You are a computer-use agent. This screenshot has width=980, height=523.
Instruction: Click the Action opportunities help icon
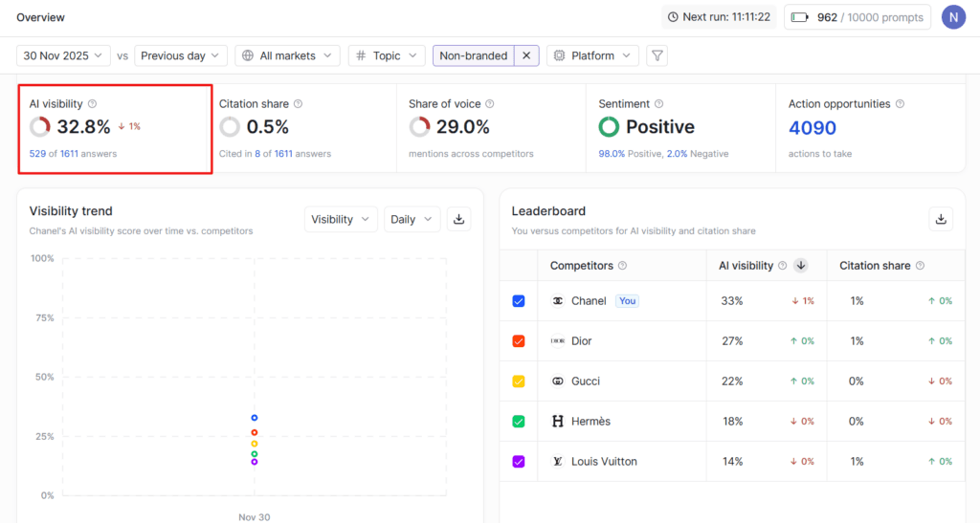(900, 103)
